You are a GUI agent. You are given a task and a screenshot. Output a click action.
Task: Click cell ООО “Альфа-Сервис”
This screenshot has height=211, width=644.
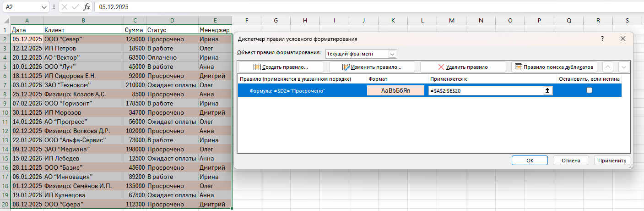83,140
